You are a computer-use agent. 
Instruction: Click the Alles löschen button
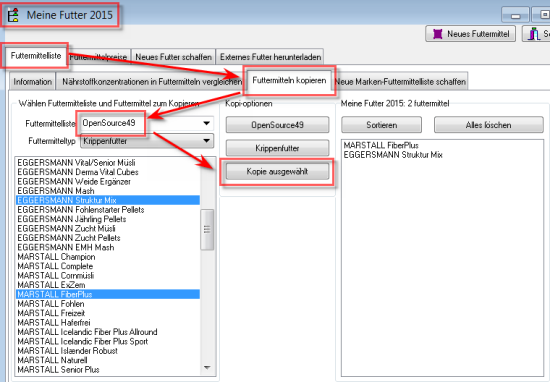click(489, 125)
